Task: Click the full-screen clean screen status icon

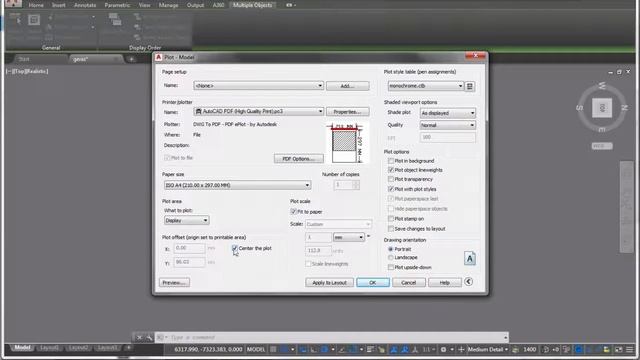Action: coord(619,349)
